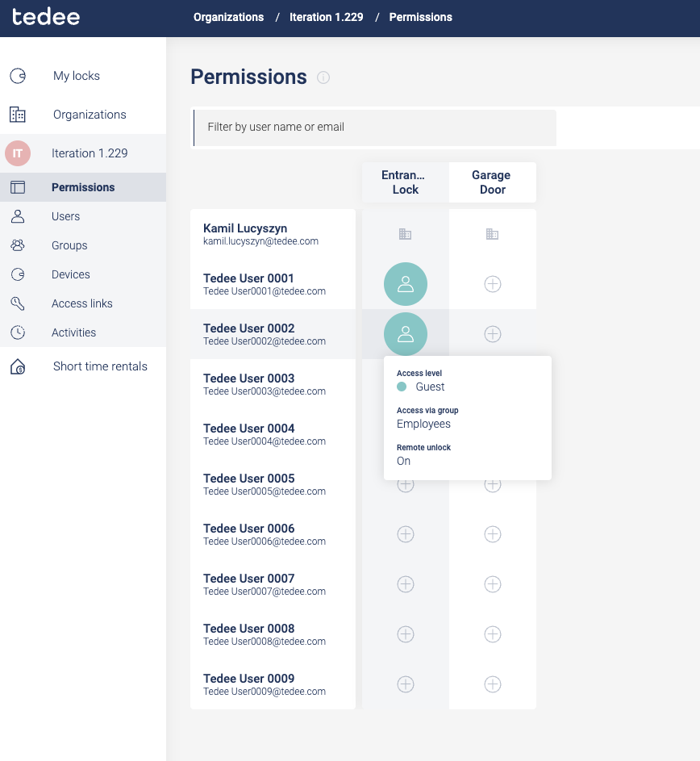Grant Entrance Lock access to Tedee User 0005
This screenshot has width=700, height=761.
405,484
